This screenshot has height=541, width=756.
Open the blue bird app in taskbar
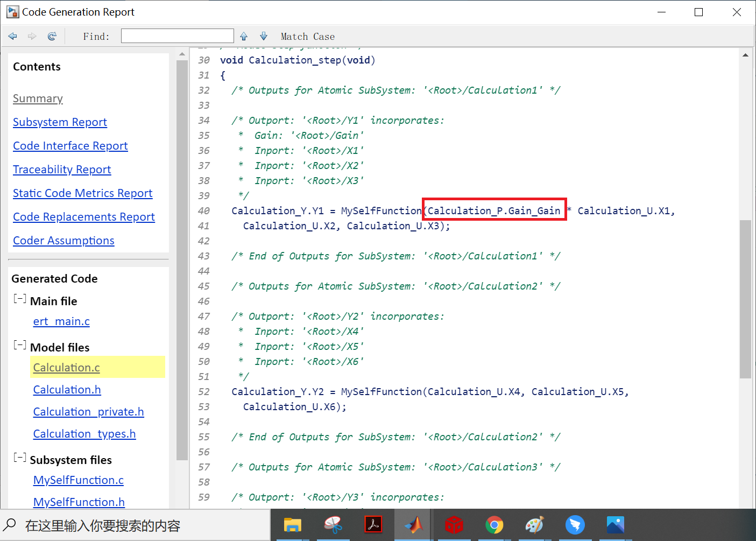click(575, 525)
